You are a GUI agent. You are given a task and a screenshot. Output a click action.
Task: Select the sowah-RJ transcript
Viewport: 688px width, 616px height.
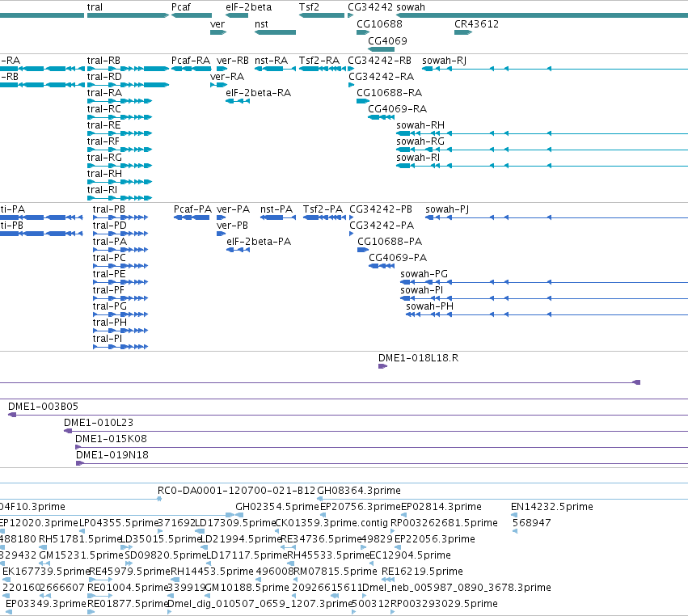(555, 69)
